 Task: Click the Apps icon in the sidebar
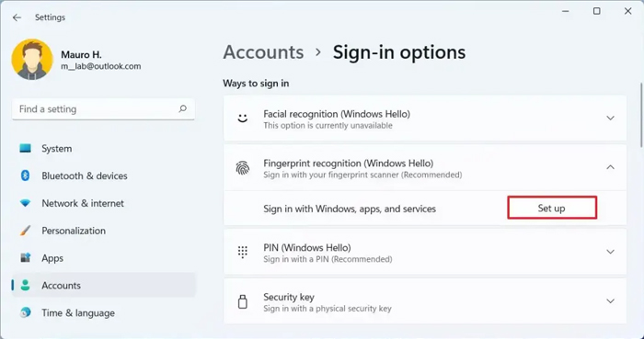26,258
